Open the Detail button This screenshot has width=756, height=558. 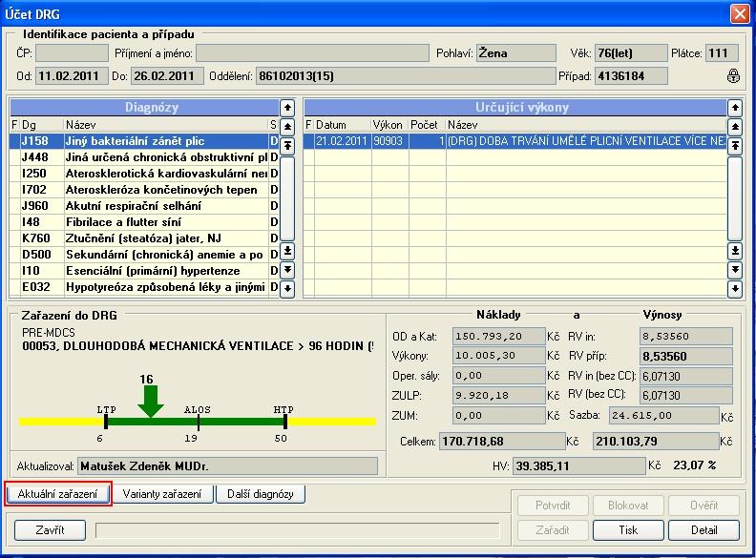(x=704, y=530)
